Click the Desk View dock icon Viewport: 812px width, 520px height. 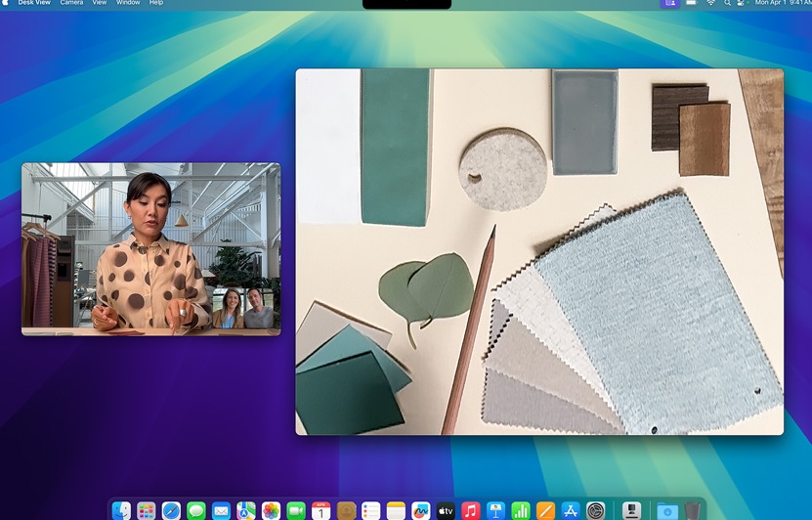tap(631, 511)
